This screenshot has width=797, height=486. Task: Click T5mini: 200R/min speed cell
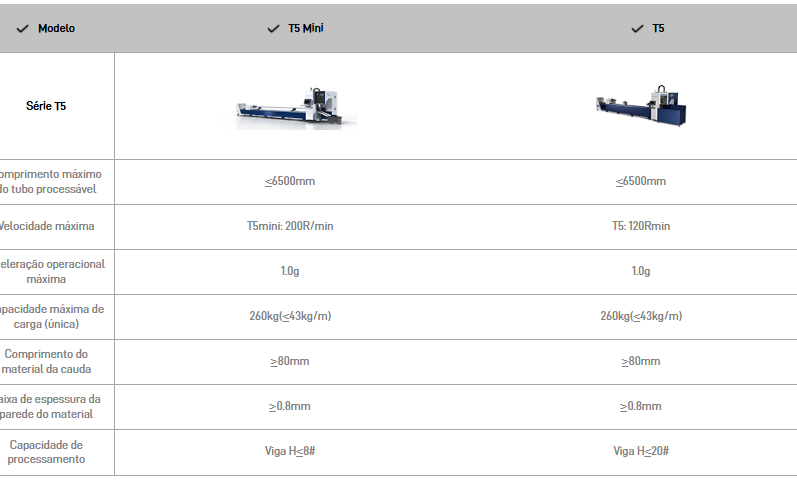point(290,226)
